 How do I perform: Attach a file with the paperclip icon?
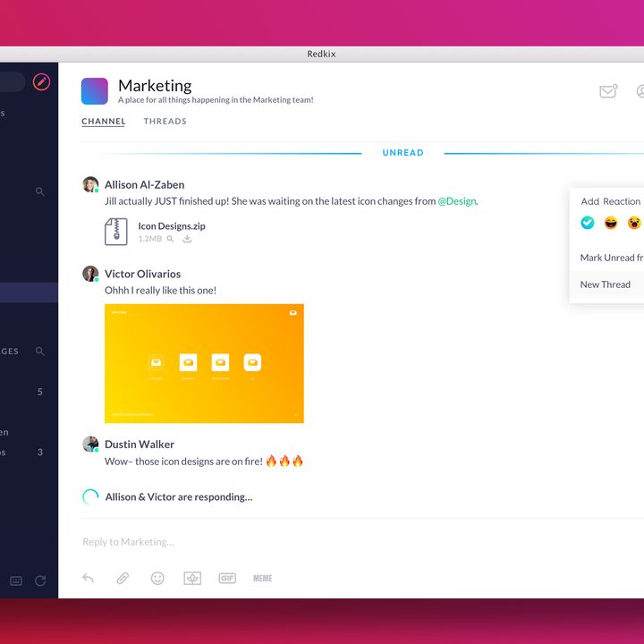pos(123,579)
